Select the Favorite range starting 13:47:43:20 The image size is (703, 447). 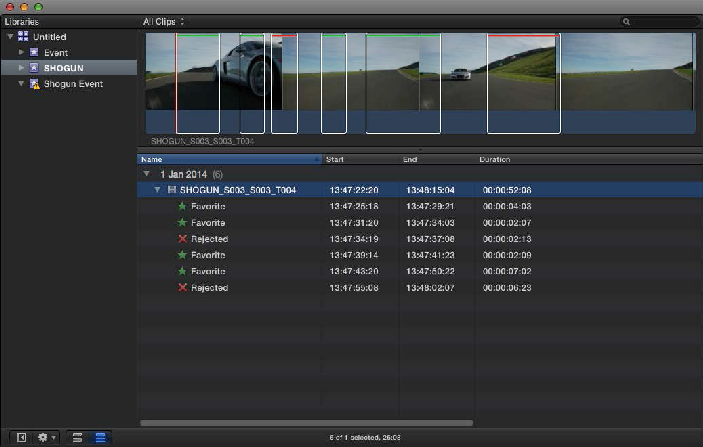[209, 271]
